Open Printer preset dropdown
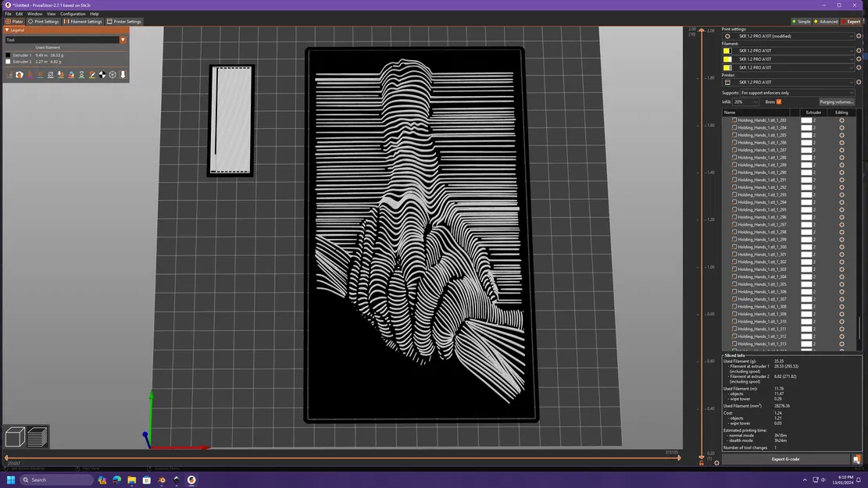 point(788,82)
